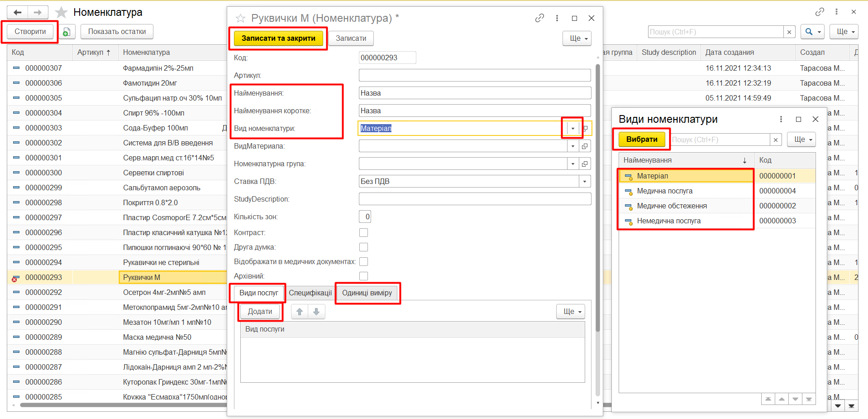The height and width of the screenshot is (419, 868).
Task: Click the link icon in the Руквички М dialog
Action: [x=539, y=18]
